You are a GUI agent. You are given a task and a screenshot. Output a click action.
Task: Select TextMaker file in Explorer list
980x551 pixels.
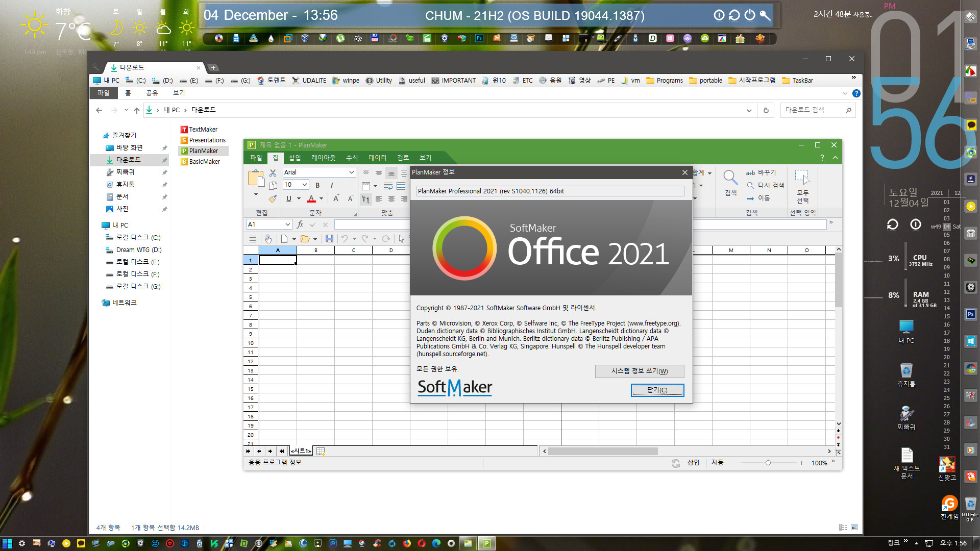(x=199, y=130)
